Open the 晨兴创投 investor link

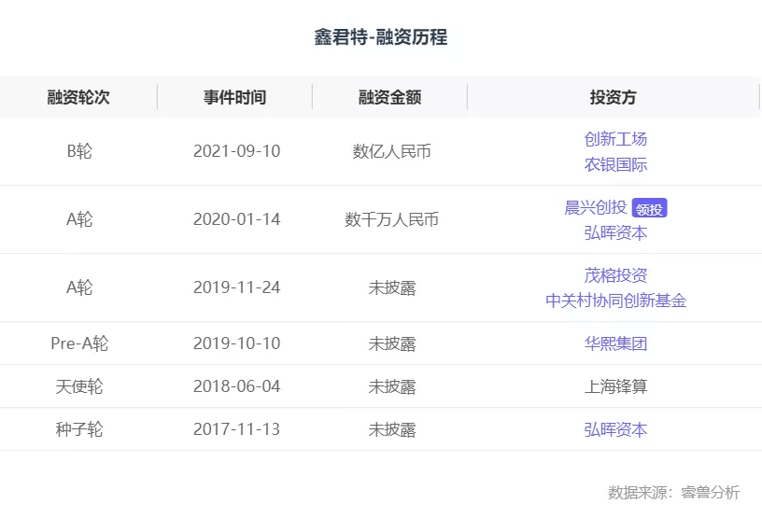(x=596, y=207)
